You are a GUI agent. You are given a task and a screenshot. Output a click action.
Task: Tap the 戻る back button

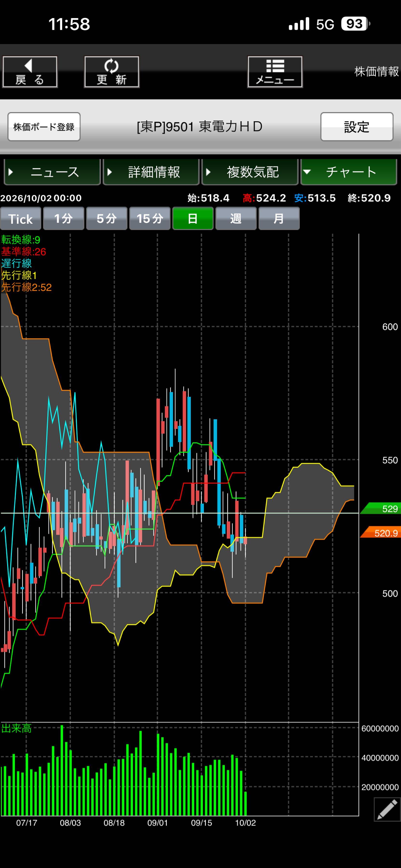pos(30,72)
